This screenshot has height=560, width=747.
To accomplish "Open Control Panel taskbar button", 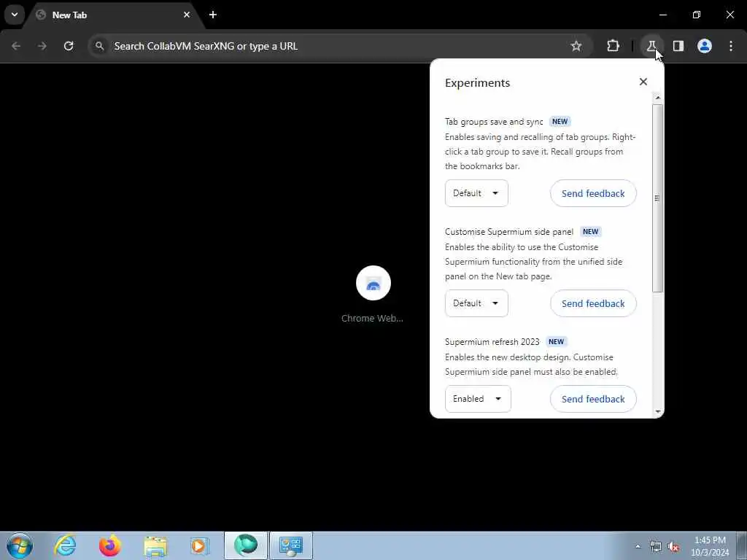I will 291,545.
